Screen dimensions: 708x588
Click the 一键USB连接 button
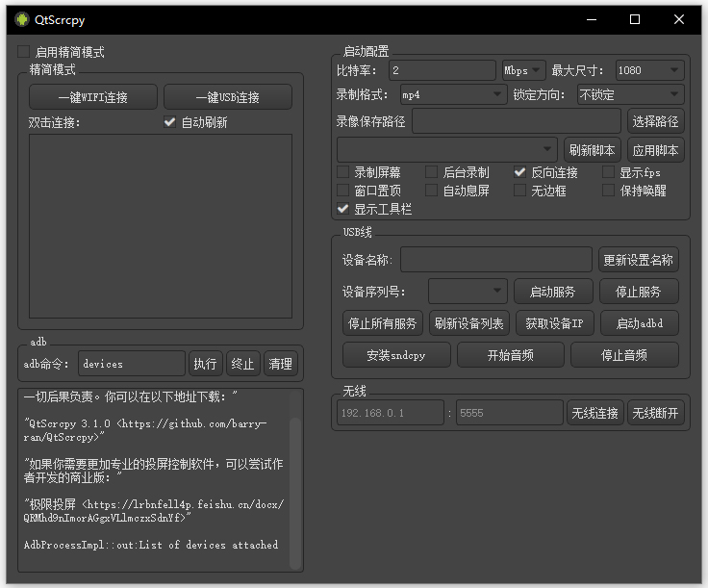tap(228, 97)
